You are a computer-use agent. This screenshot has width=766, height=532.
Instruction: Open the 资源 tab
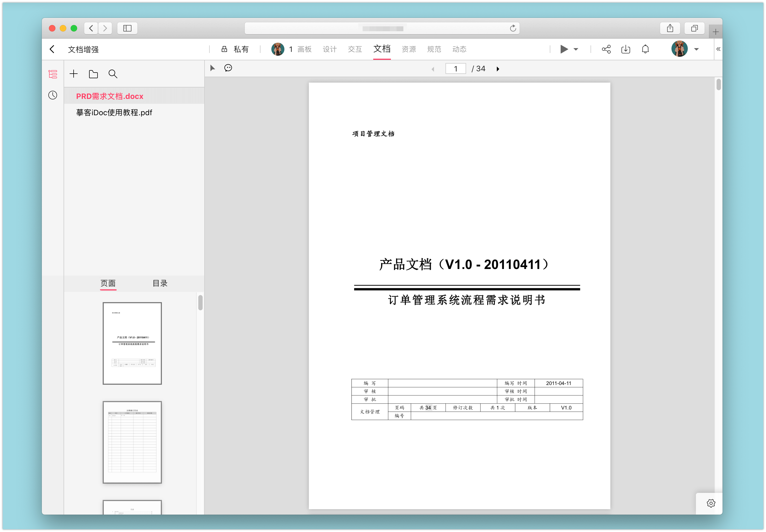409,49
